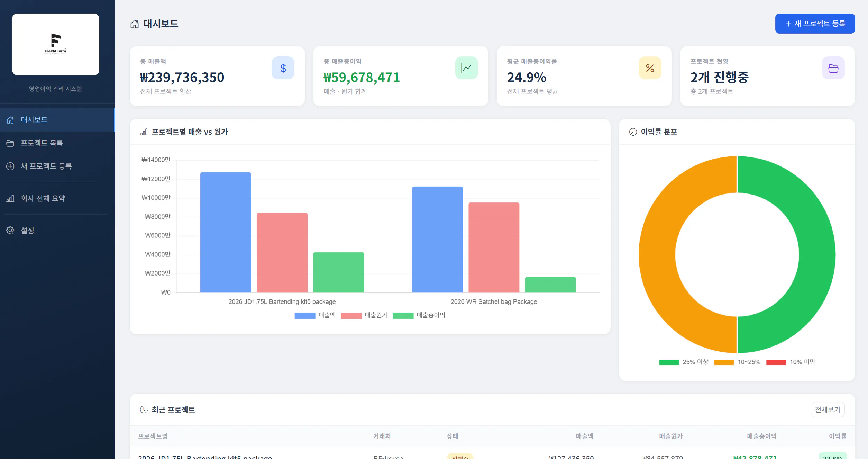Toggle the green 25% 이상 donut legend swatch
Image resolution: width=868 pixels, height=459 pixels.
point(669,362)
